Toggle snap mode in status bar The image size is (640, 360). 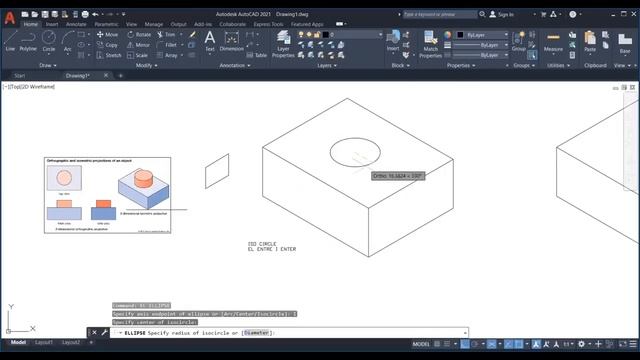[447, 344]
